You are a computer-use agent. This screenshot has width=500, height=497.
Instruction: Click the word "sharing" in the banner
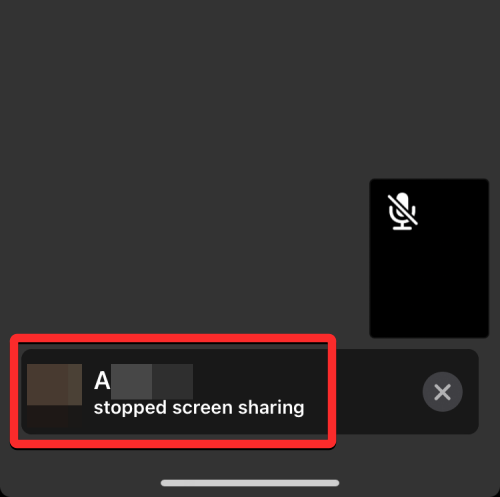[x=271, y=408]
